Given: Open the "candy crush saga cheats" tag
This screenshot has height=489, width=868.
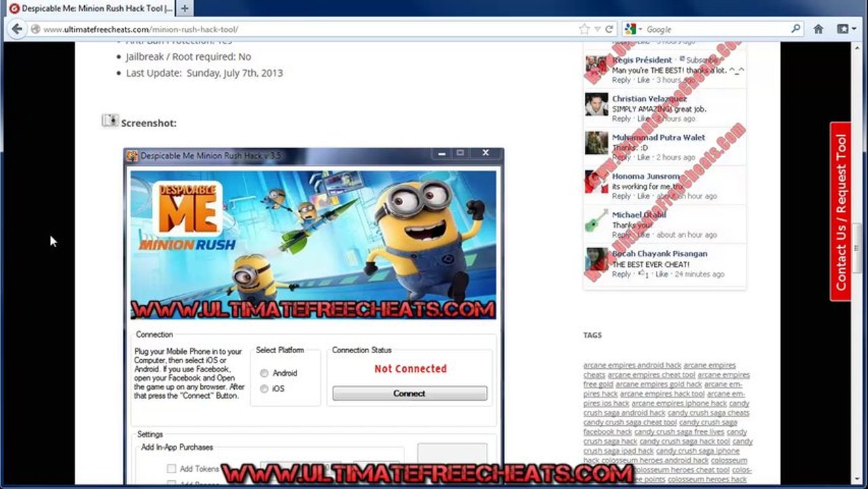Looking at the screenshot, I should (709, 413).
